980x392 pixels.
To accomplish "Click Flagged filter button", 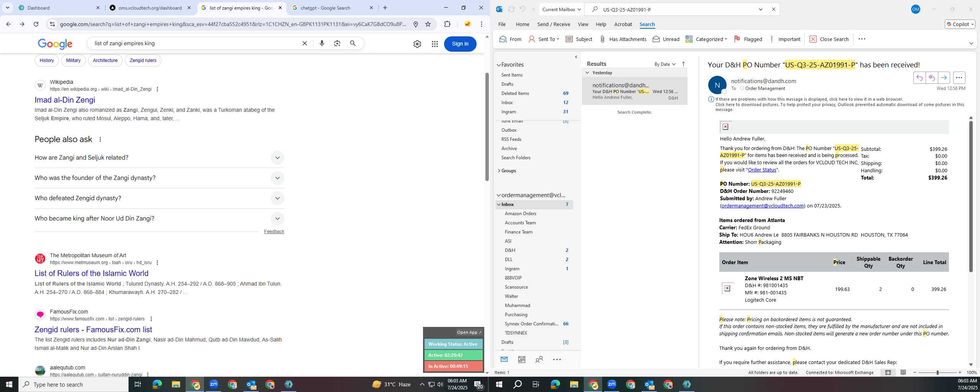I will 748,39.
